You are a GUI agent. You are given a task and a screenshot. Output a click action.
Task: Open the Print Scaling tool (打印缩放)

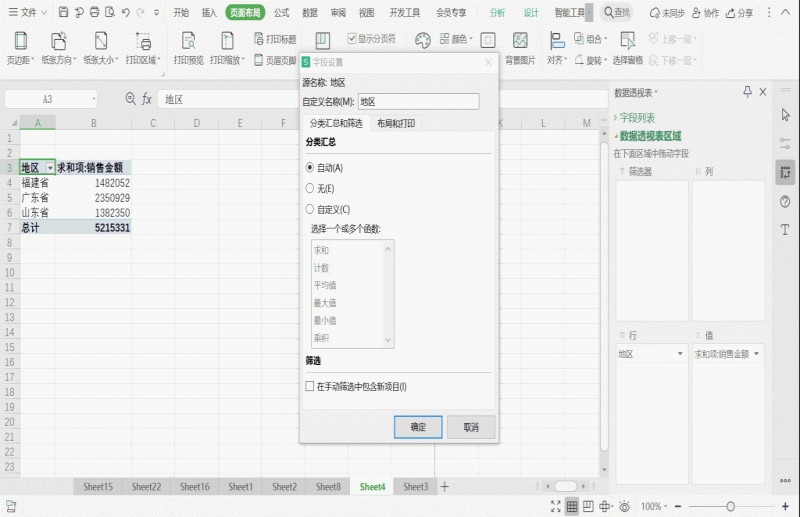(227, 48)
